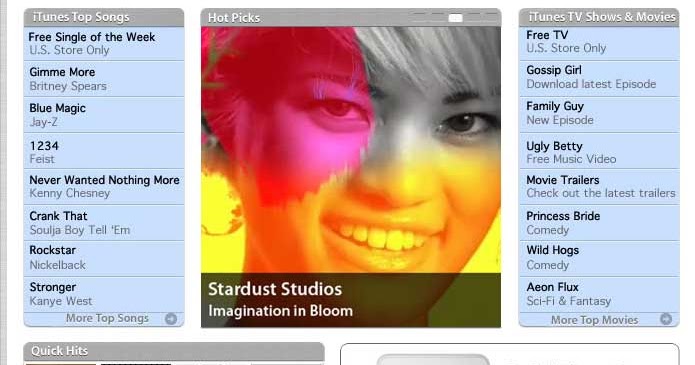Viewport: 695px width, 365px height.
Task: Select the Princess Bride comedy movie
Action: [599, 223]
